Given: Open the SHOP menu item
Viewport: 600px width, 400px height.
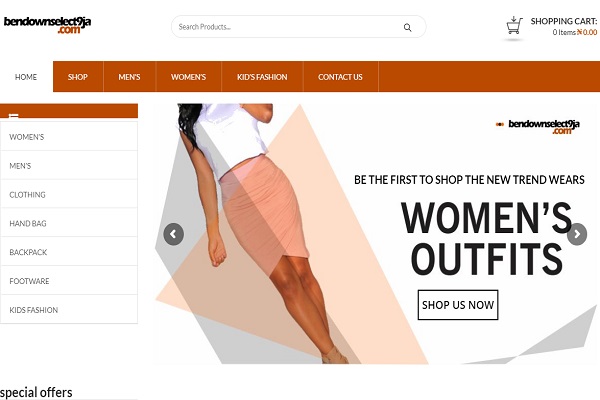Looking at the screenshot, I should (x=78, y=77).
